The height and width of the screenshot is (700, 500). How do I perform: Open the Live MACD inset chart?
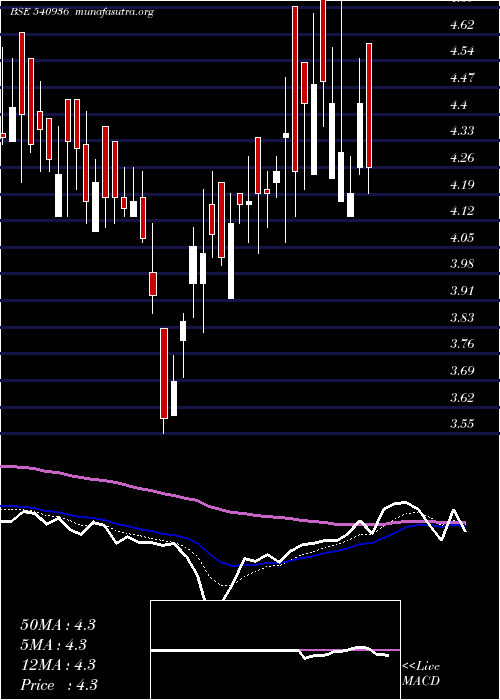pos(275,650)
